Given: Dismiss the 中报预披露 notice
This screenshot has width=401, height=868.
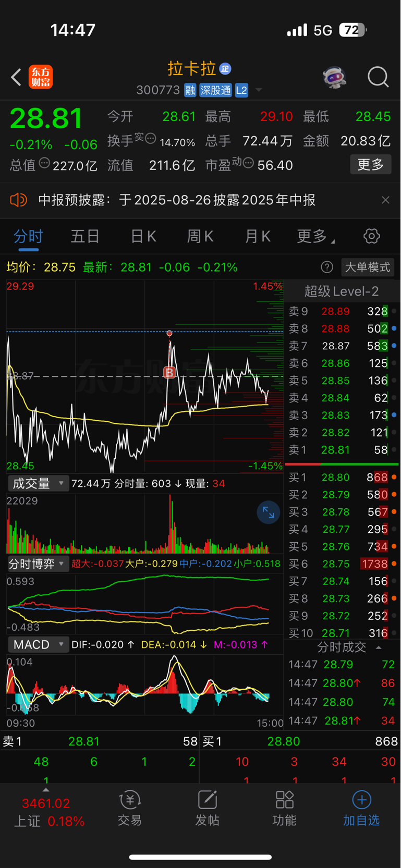Looking at the screenshot, I should click(385, 200).
